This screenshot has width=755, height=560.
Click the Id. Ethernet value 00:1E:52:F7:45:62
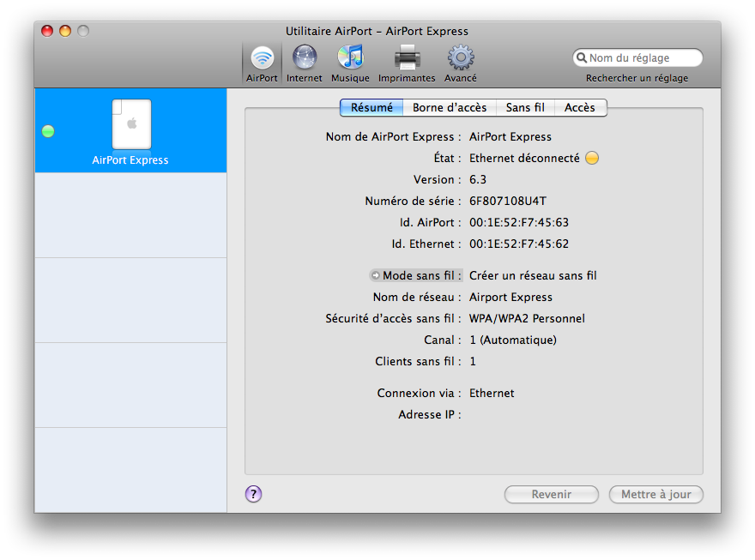tap(518, 244)
